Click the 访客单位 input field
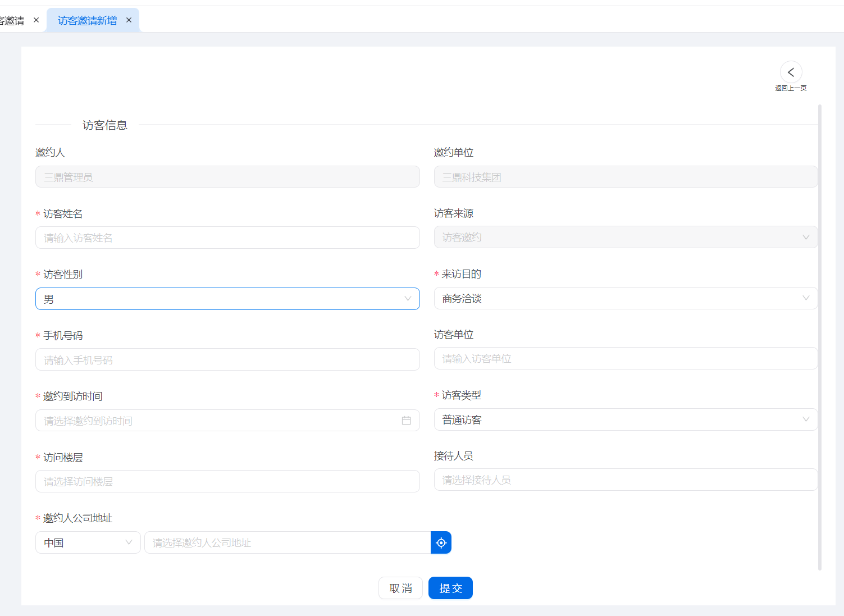Image resolution: width=844 pixels, height=616 pixels. (625, 358)
